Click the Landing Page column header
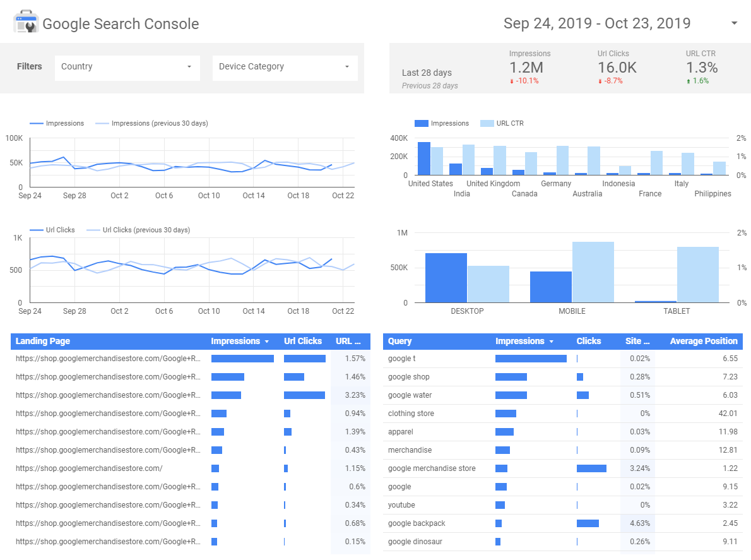 (x=43, y=341)
